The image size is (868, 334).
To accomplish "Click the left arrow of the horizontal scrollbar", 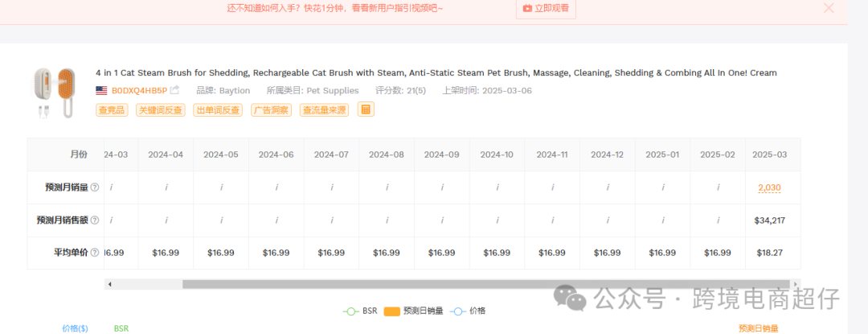I will pyautogui.click(x=110, y=284).
